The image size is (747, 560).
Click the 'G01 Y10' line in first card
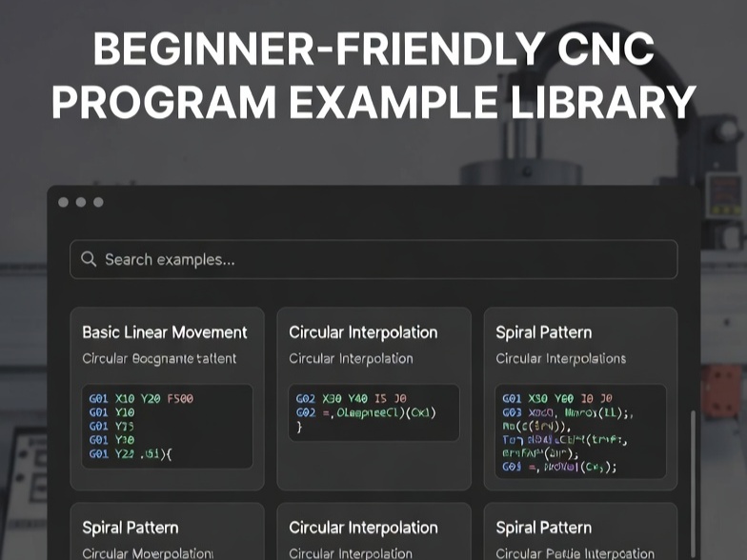112,412
